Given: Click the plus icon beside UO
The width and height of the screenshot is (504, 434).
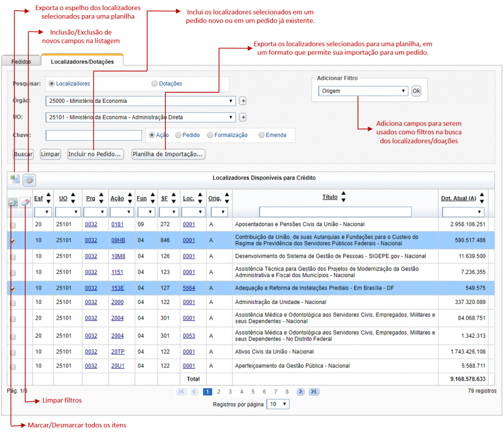Looking at the screenshot, I should click(x=243, y=117).
